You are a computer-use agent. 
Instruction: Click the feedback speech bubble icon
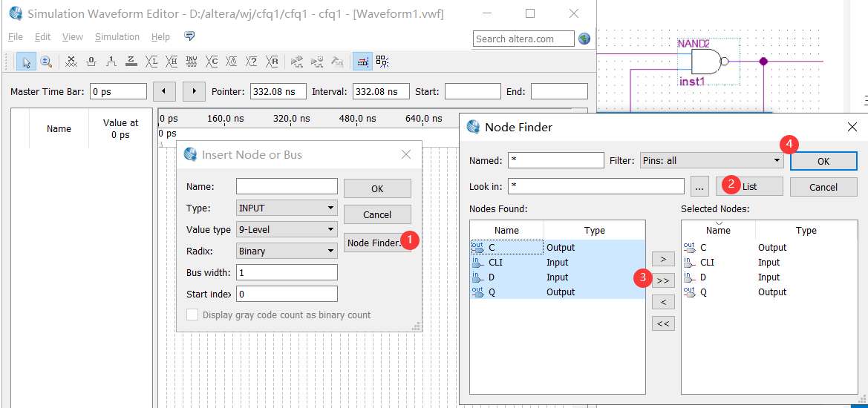pyautogui.click(x=189, y=36)
